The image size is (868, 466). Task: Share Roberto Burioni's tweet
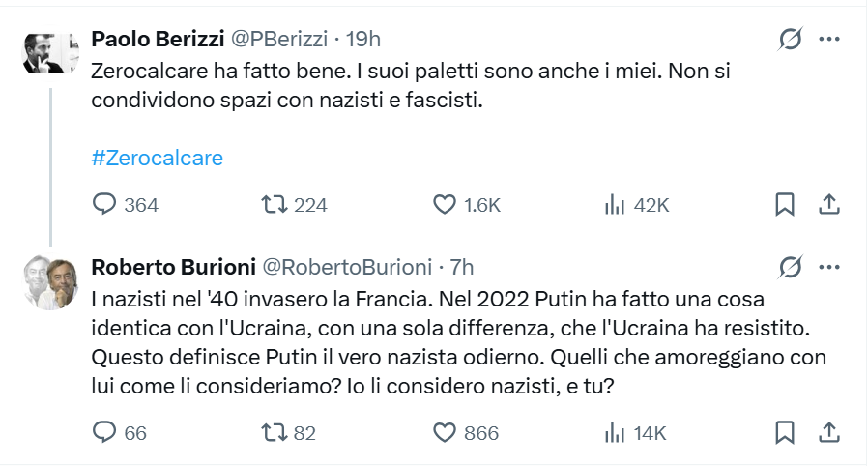coord(828,433)
